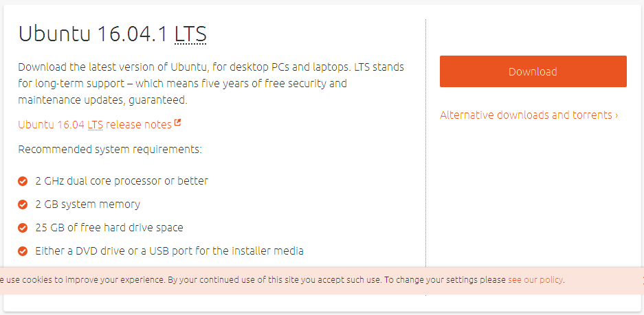
Task: Click checkmark icon beside 25 GB space
Action: click(x=23, y=228)
